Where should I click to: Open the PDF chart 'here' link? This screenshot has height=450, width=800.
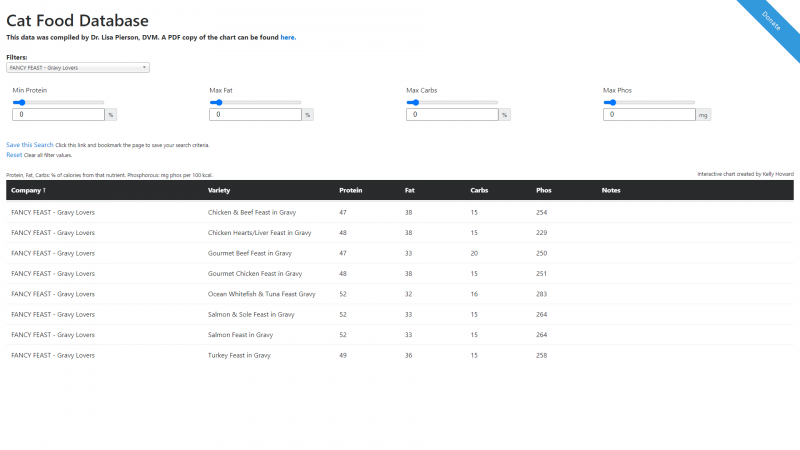pos(287,37)
